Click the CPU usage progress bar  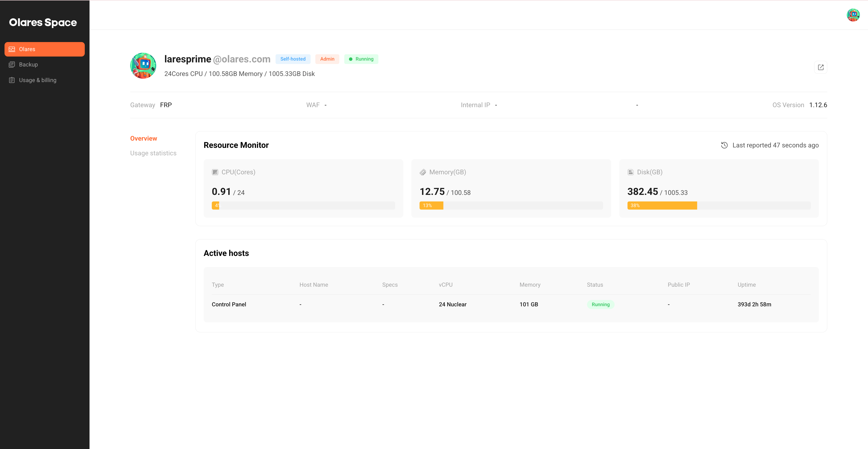coord(303,206)
